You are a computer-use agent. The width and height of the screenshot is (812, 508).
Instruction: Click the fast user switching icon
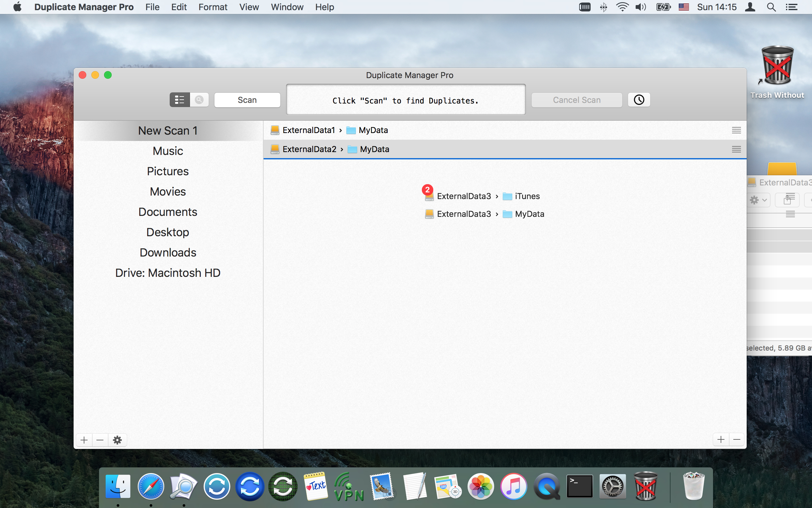750,7
